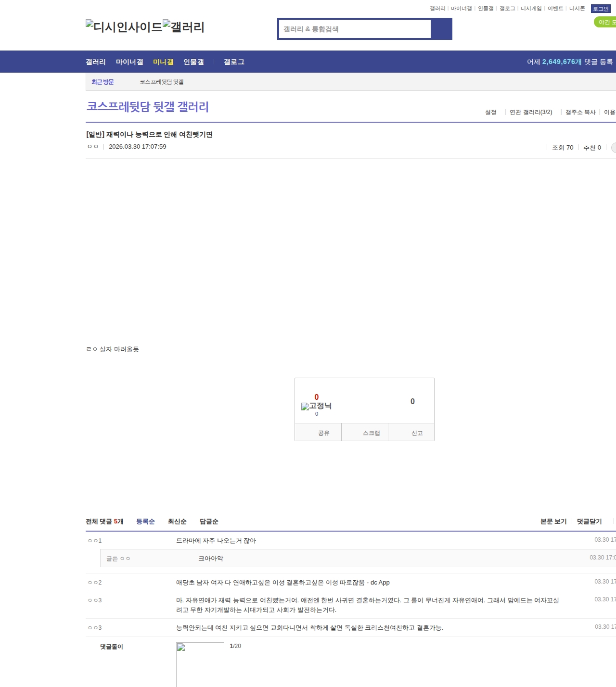Expand 연관 갤러리(3/2) list
616x687 pixels.
coord(531,112)
